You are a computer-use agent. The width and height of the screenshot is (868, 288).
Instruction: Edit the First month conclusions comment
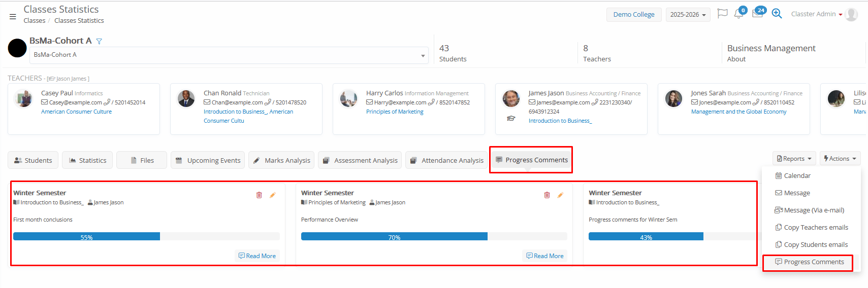[273, 195]
